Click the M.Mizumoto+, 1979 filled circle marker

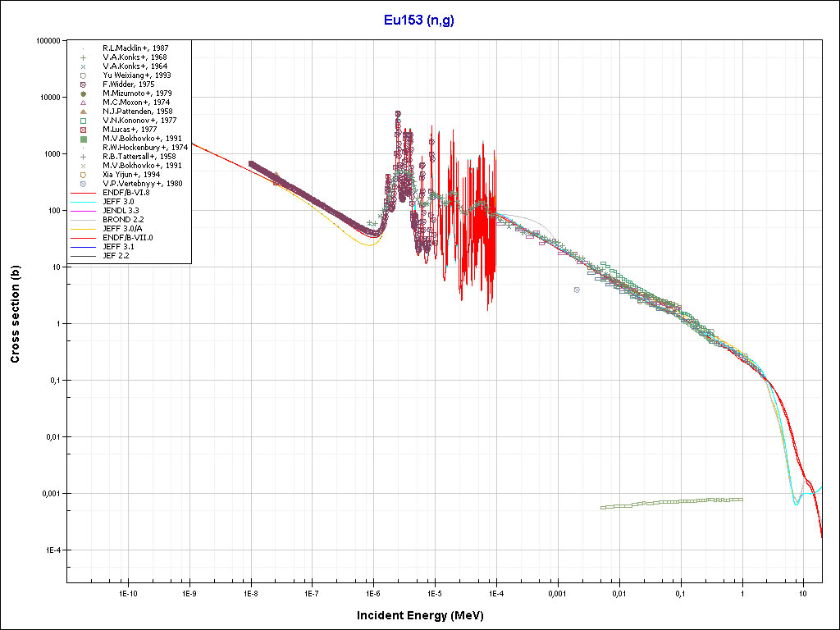coord(83,94)
